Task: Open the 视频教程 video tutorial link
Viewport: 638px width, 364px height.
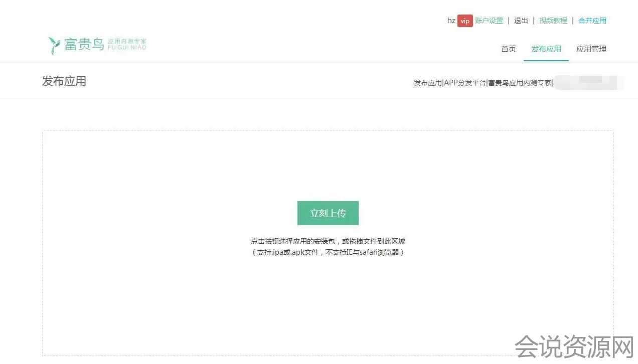Action: click(x=553, y=21)
